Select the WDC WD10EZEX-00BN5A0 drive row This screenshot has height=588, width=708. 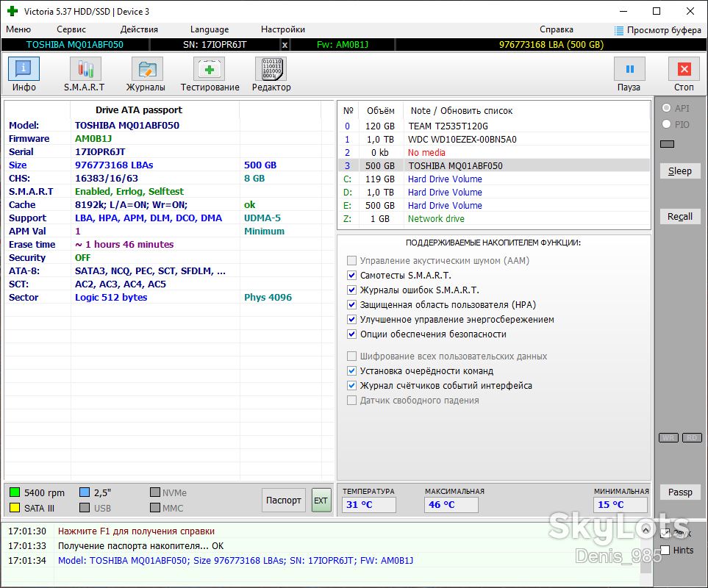pos(494,140)
